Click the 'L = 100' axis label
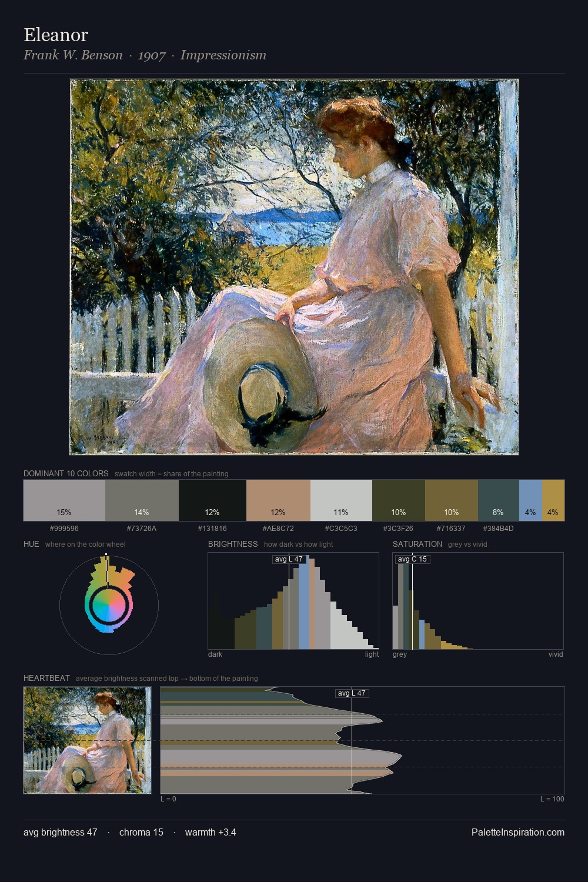 (x=552, y=799)
